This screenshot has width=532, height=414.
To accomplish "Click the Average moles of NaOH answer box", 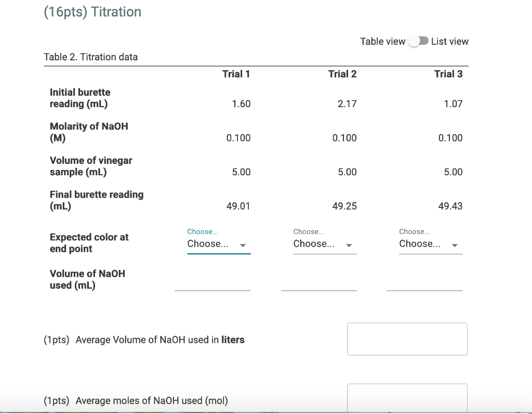I will tap(407, 399).
